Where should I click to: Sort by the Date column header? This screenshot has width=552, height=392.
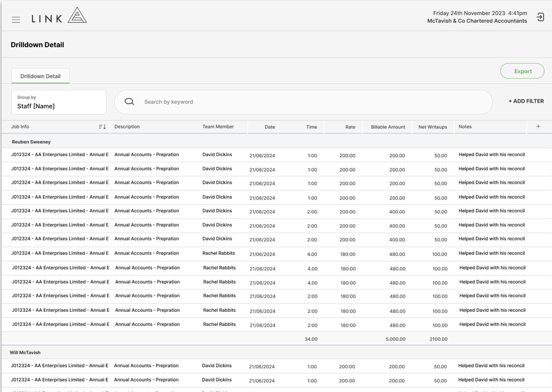pos(270,127)
